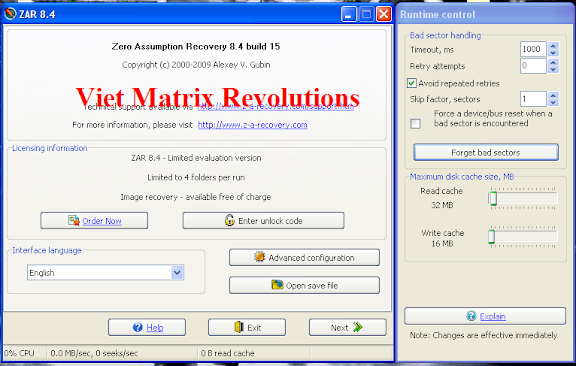Image resolution: width=576 pixels, height=366 pixels.
Task: Click the Retry attempts input field
Action: click(533, 66)
